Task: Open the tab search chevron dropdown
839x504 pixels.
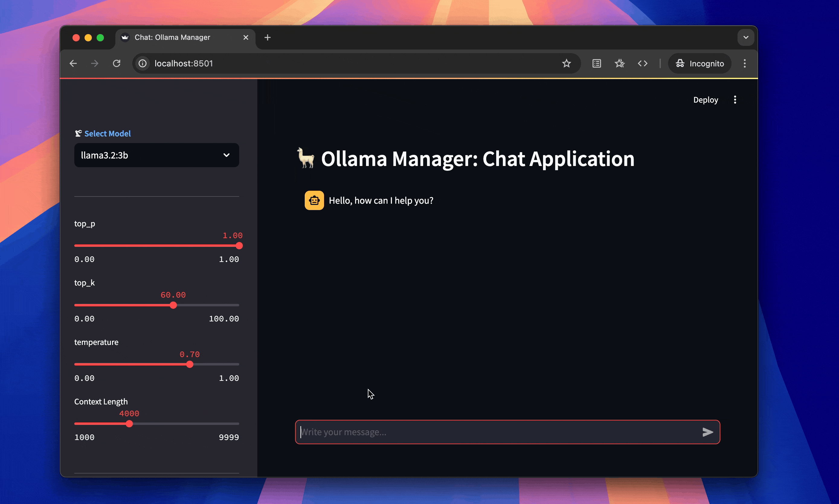Action: tap(746, 37)
